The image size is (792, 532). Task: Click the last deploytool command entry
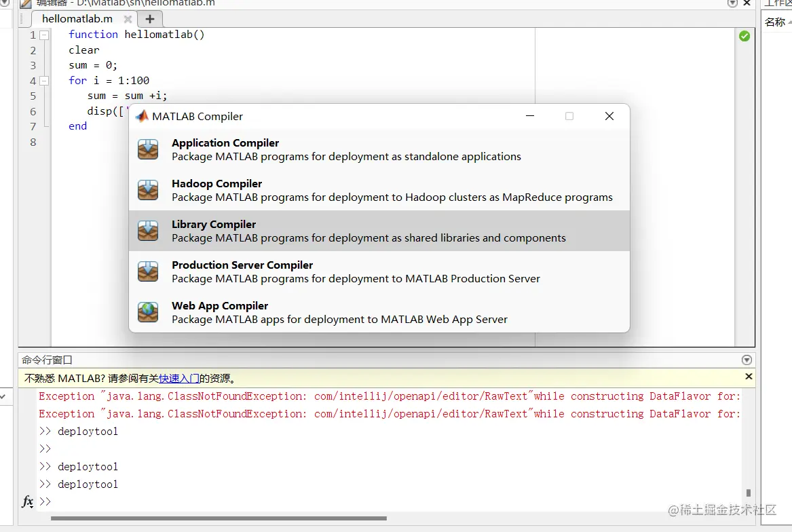(88, 484)
